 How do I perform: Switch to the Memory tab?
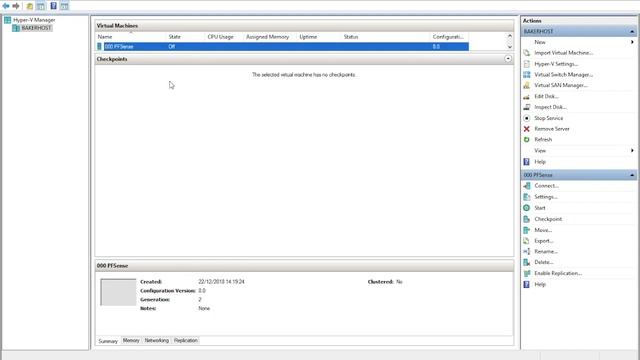coord(131,340)
